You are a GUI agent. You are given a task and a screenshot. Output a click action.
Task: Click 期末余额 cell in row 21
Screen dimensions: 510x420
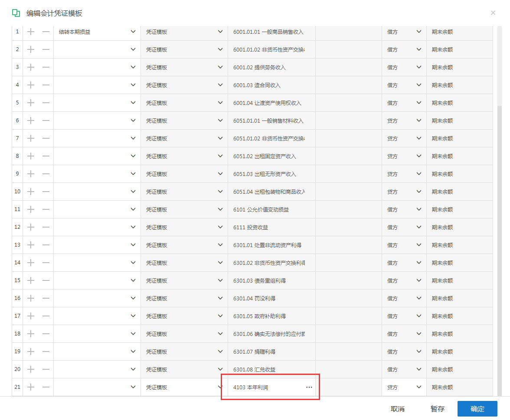click(460, 387)
